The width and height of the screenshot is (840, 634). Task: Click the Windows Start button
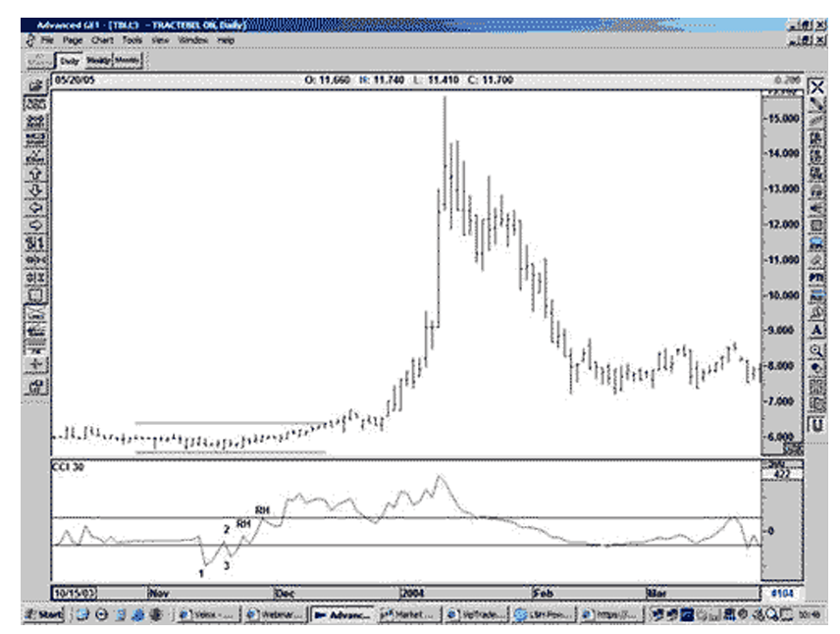[44, 614]
